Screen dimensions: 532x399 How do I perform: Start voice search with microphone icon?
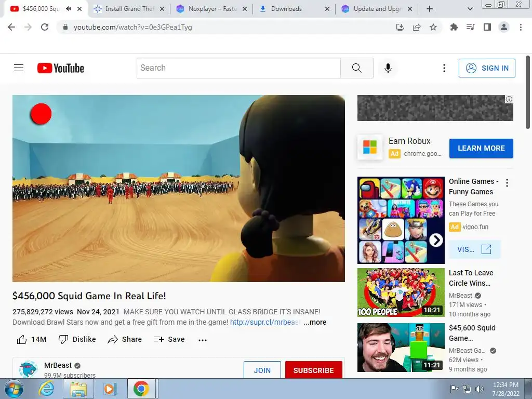[x=388, y=68]
